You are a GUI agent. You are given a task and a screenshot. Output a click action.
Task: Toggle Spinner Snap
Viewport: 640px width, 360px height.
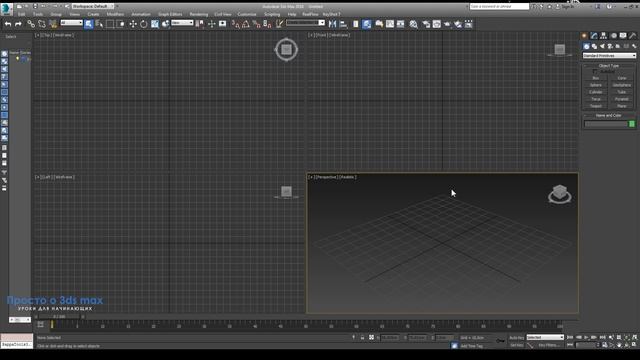(267, 24)
